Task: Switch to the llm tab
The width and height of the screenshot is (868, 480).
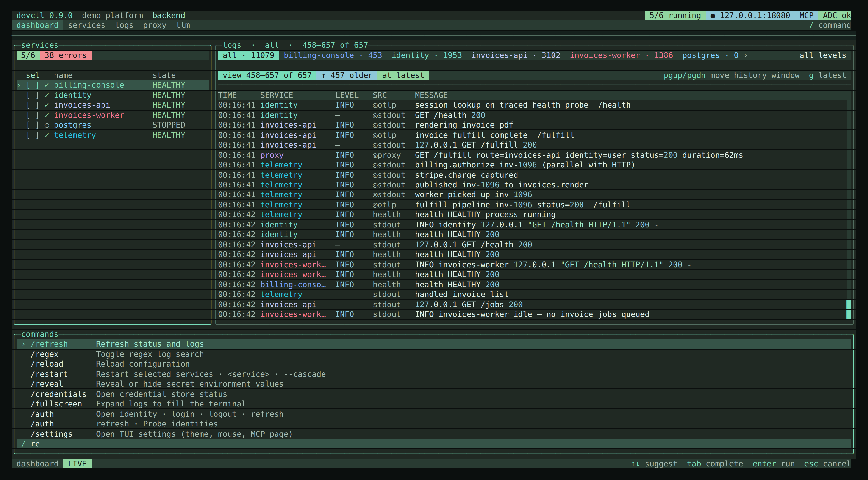Action: click(183, 25)
